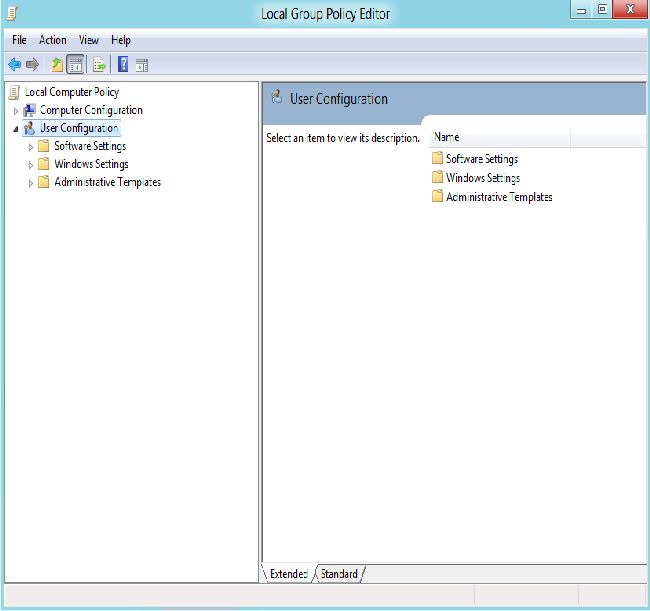Select Software Settings tree label

(x=90, y=146)
